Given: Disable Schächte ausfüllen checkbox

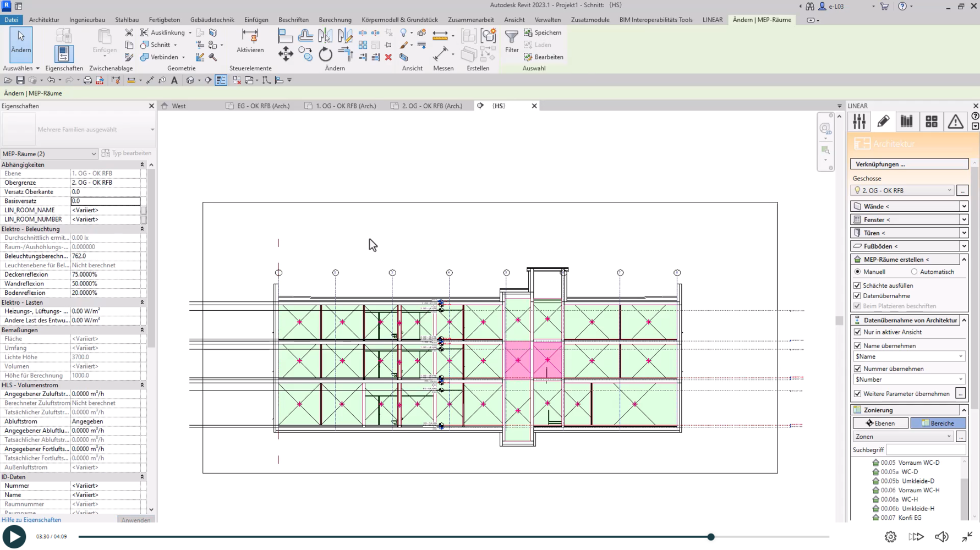Looking at the screenshot, I should point(857,285).
